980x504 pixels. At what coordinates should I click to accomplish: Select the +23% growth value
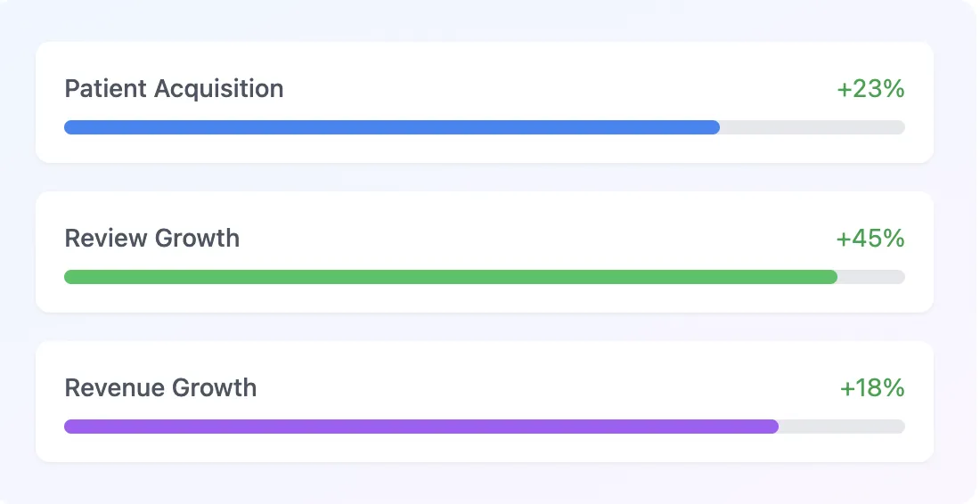point(870,89)
